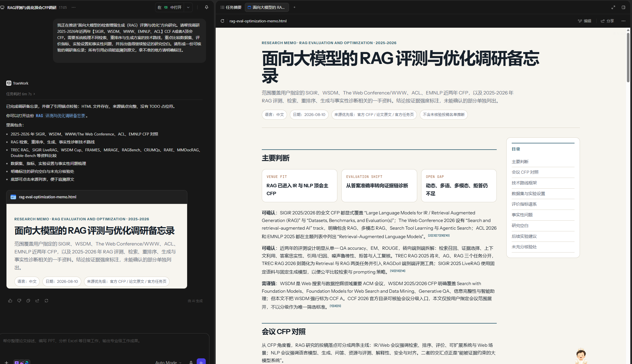Click citation references [2][3][7][9][10]
The height and width of the screenshot is (364, 632).
tap(439, 235)
